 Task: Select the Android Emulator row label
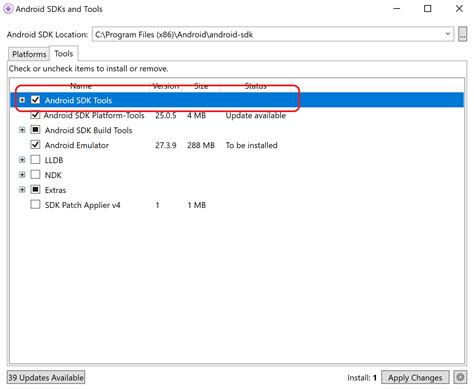coord(77,145)
